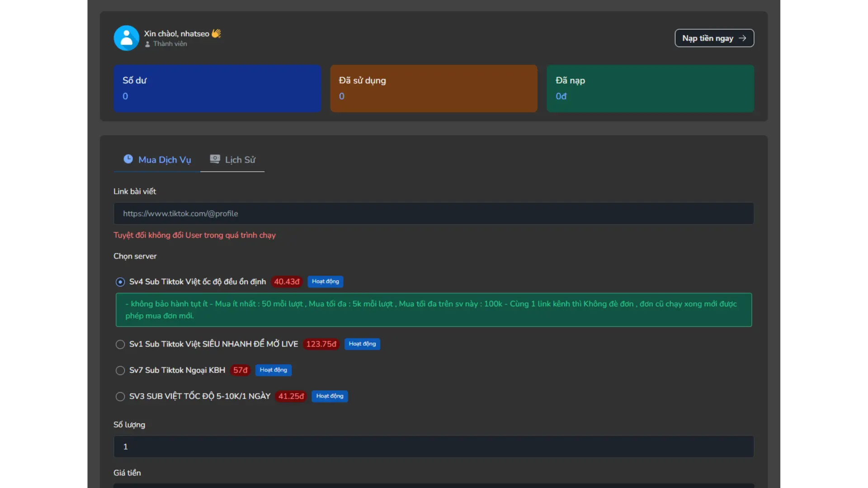
Task: Click the Link bài viết input field
Action: [x=434, y=213]
